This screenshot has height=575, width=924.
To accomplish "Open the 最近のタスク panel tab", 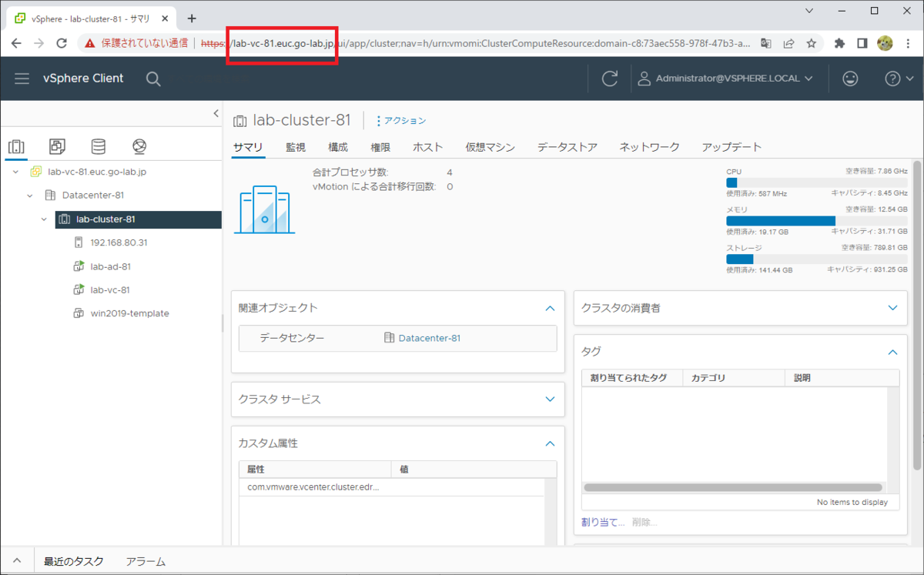I will pyautogui.click(x=74, y=562).
